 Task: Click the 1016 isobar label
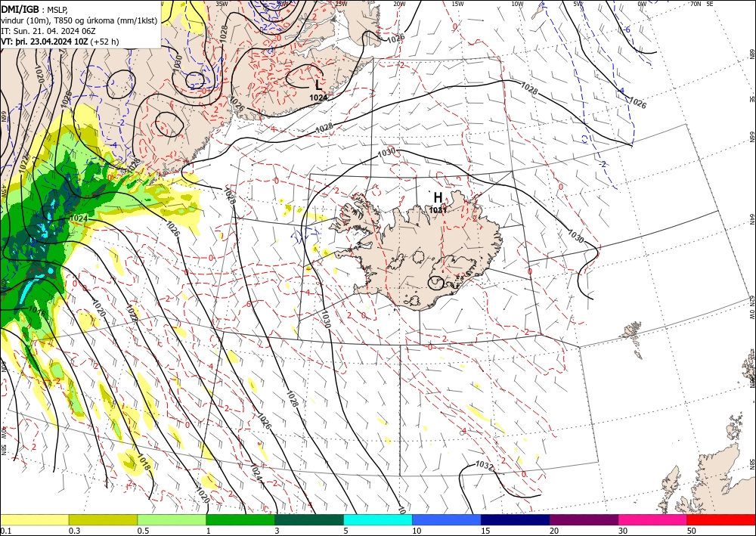point(36,312)
